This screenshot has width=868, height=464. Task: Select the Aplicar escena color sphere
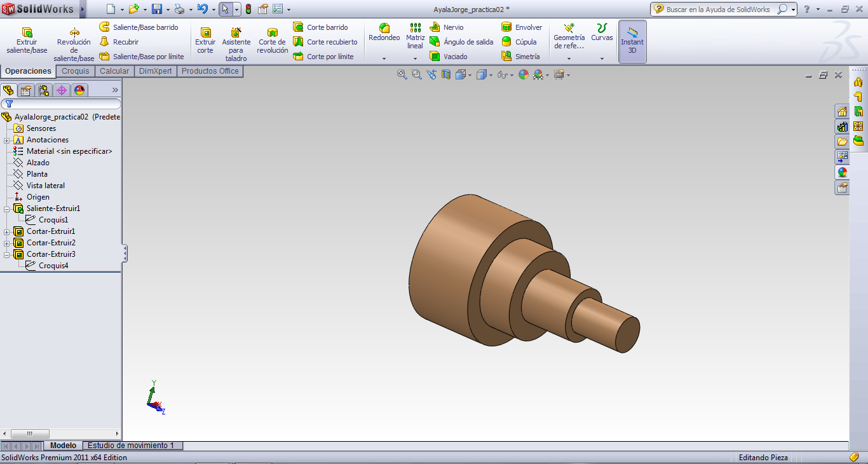click(523, 74)
